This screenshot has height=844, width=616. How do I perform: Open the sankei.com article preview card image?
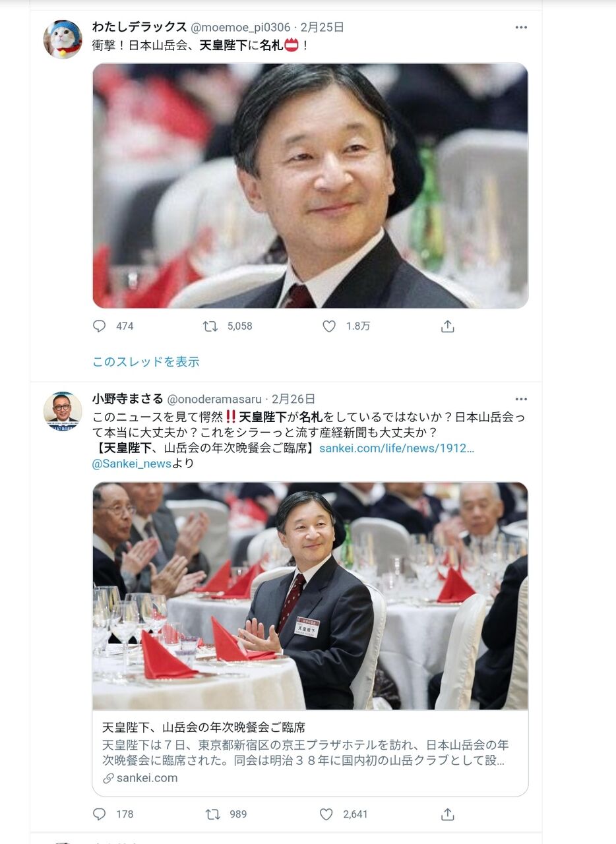click(310, 596)
